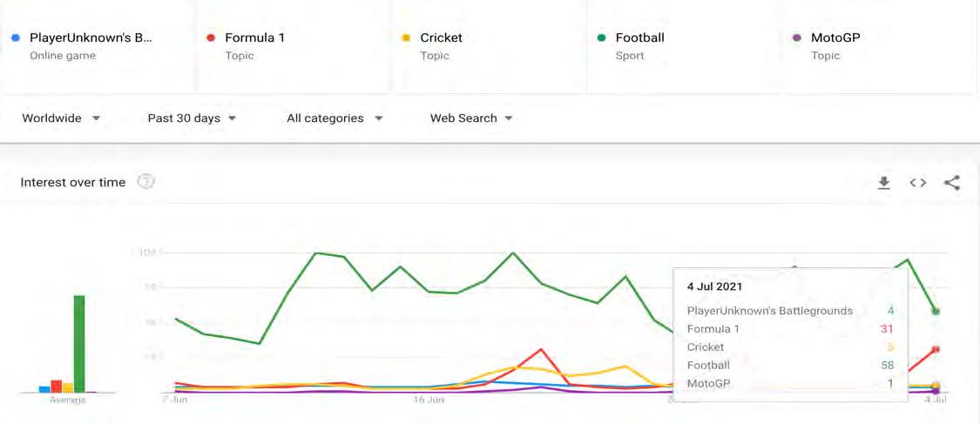Open the Worldwide region dropdown
This screenshot has width=980, height=424.
pos(61,118)
